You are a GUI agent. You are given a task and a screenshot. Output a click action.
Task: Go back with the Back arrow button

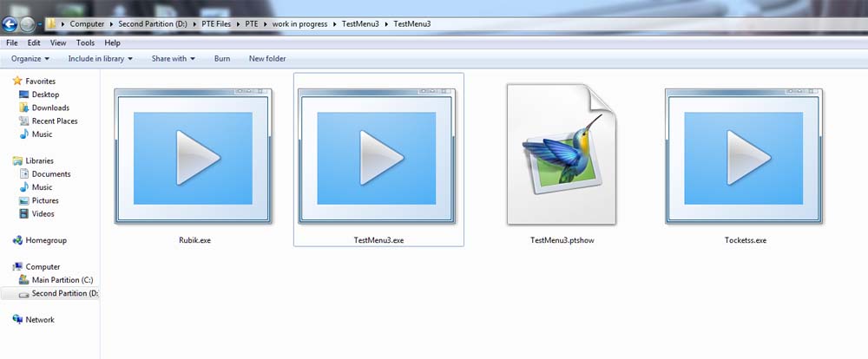10,23
